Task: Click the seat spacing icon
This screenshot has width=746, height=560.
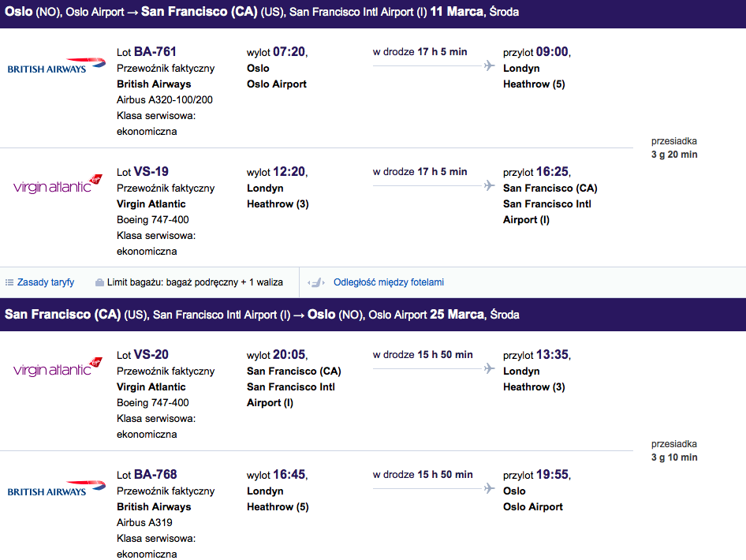Action: [x=316, y=282]
